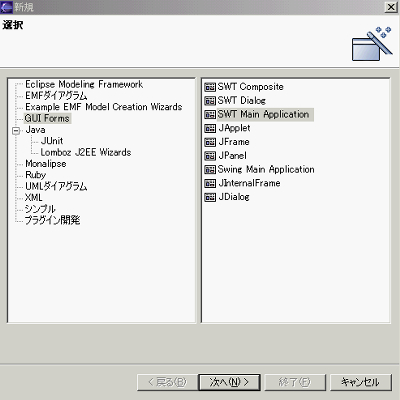
Task: Click the SWT Dialog form icon
Action: coord(210,101)
